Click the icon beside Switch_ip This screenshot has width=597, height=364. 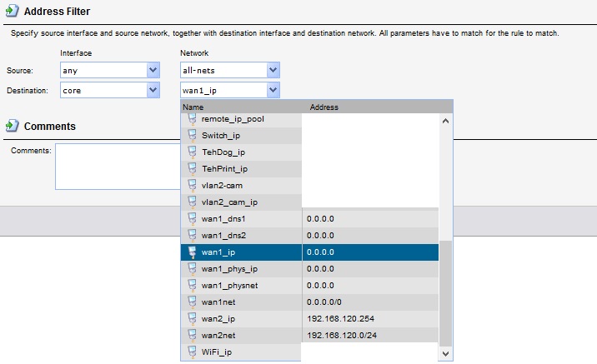(x=192, y=136)
